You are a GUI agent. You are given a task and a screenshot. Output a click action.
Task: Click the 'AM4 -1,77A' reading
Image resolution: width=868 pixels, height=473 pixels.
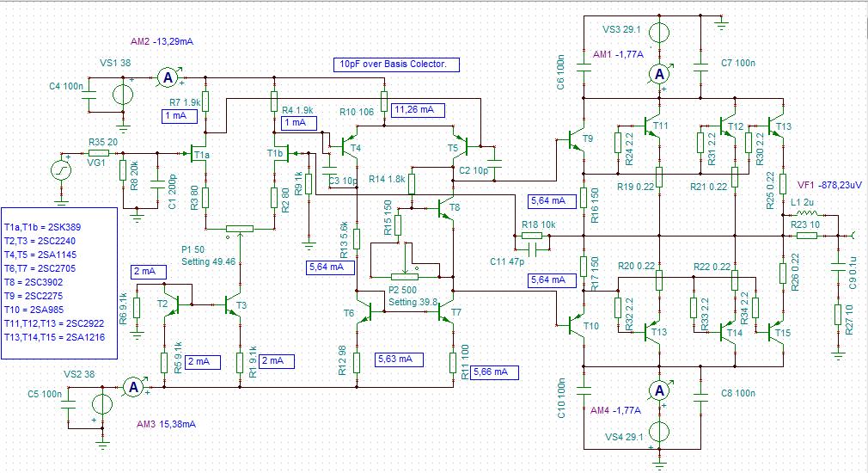pyautogui.click(x=615, y=410)
